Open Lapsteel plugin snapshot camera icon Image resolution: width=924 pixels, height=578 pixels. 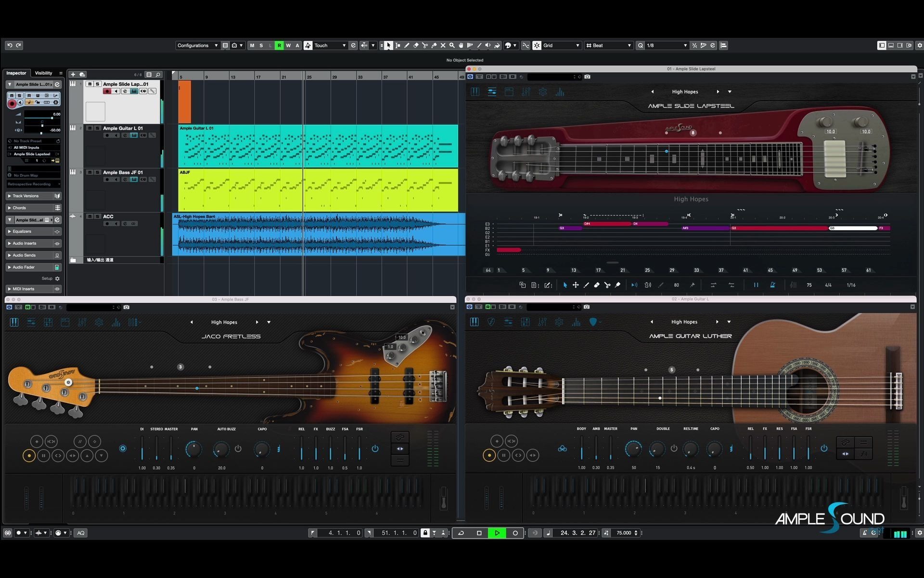point(587,77)
